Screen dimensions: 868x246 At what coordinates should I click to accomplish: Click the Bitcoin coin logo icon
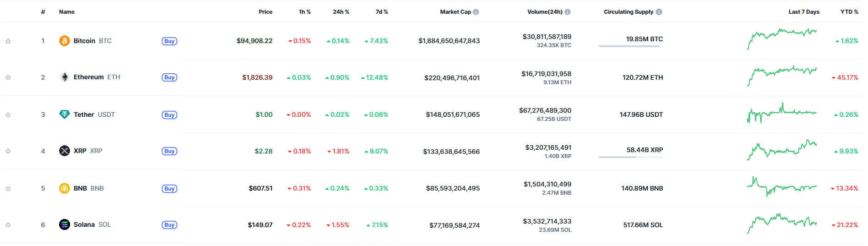(65, 41)
